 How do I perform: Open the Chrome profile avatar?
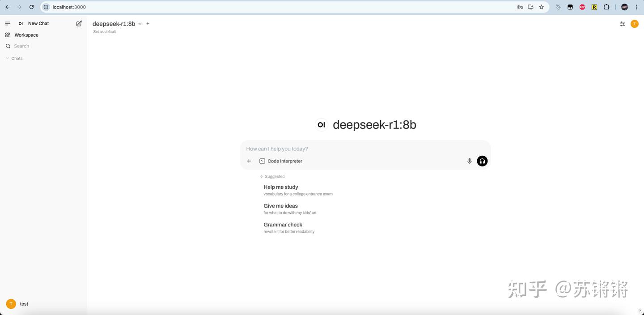(x=625, y=7)
